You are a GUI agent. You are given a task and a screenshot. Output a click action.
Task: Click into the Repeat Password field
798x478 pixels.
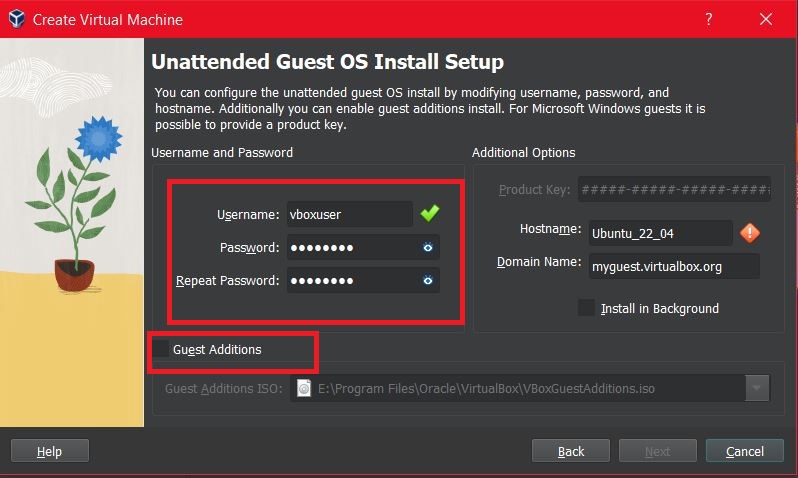coord(363,280)
